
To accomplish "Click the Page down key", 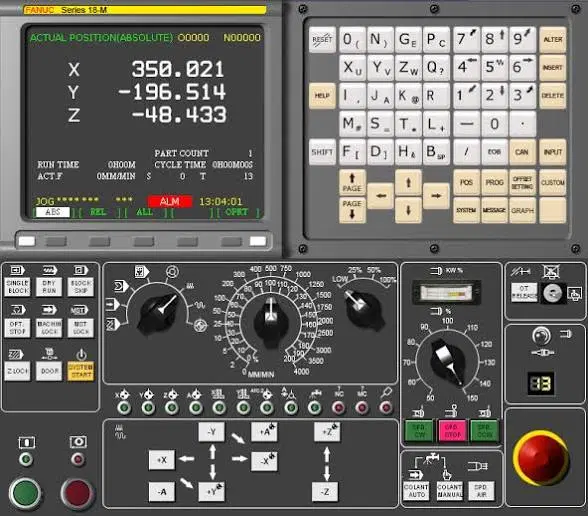I will click(352, 210).
